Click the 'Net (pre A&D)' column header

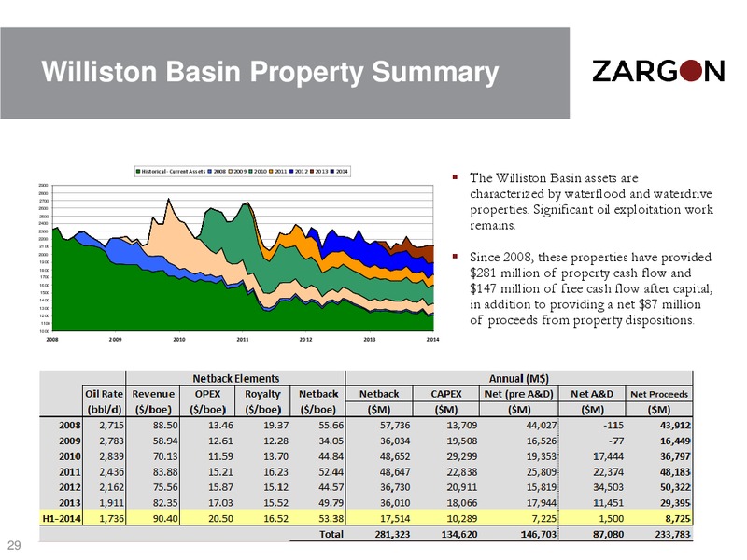(519, 394)
